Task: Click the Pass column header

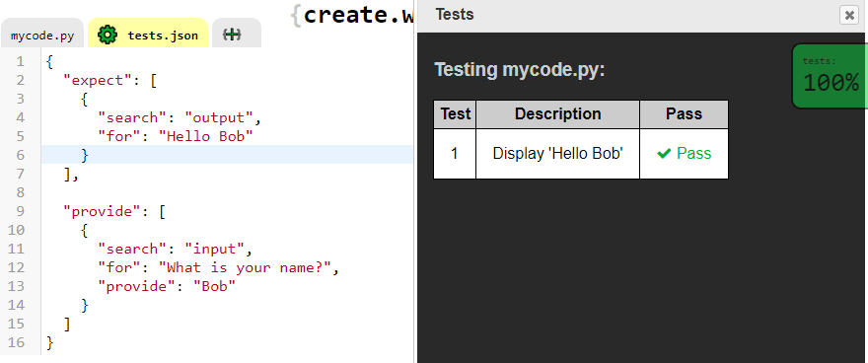Action: coord(684,114)
